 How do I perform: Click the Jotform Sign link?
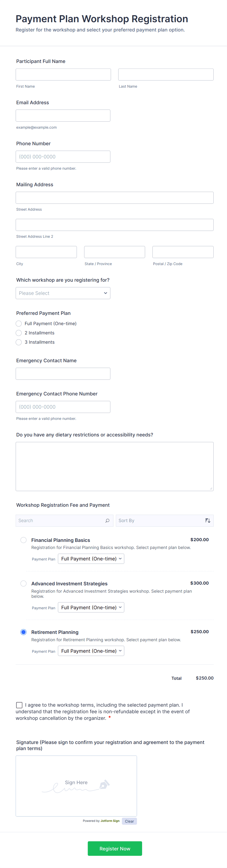[110, 821]
